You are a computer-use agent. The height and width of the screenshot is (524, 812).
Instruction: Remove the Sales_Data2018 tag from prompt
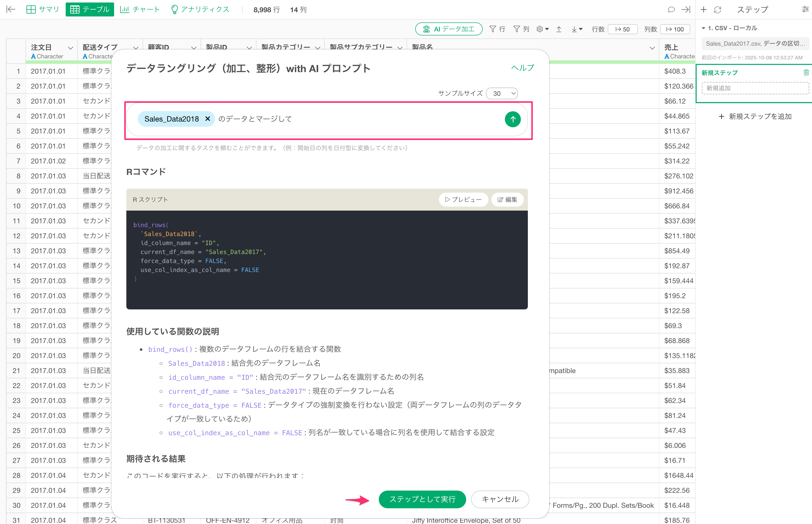point(207,119)
